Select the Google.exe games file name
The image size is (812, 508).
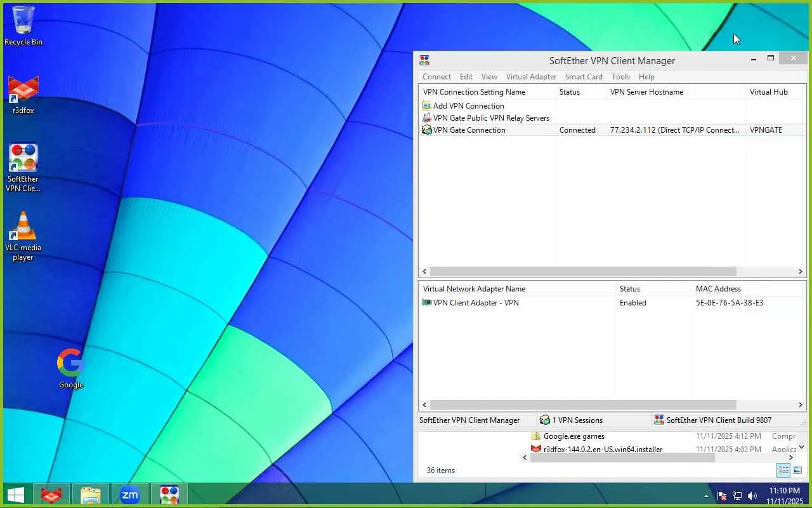[x=574, y=436]
